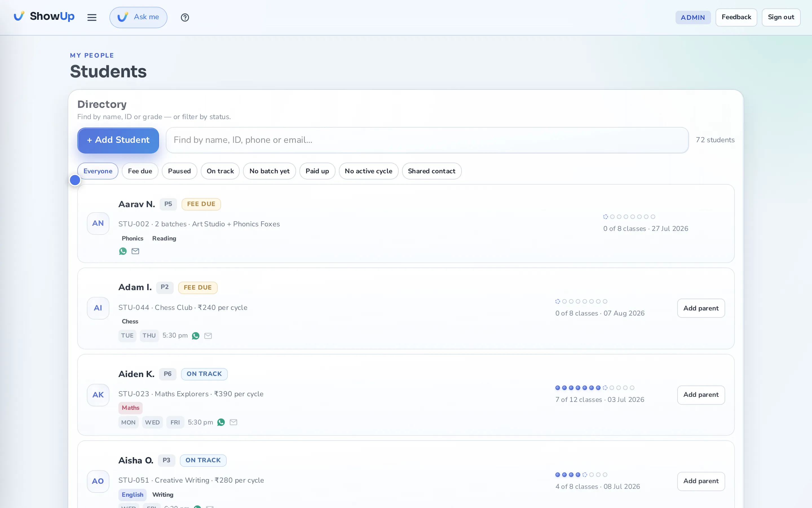Filter by Shared contact

[x=431, y=171]
